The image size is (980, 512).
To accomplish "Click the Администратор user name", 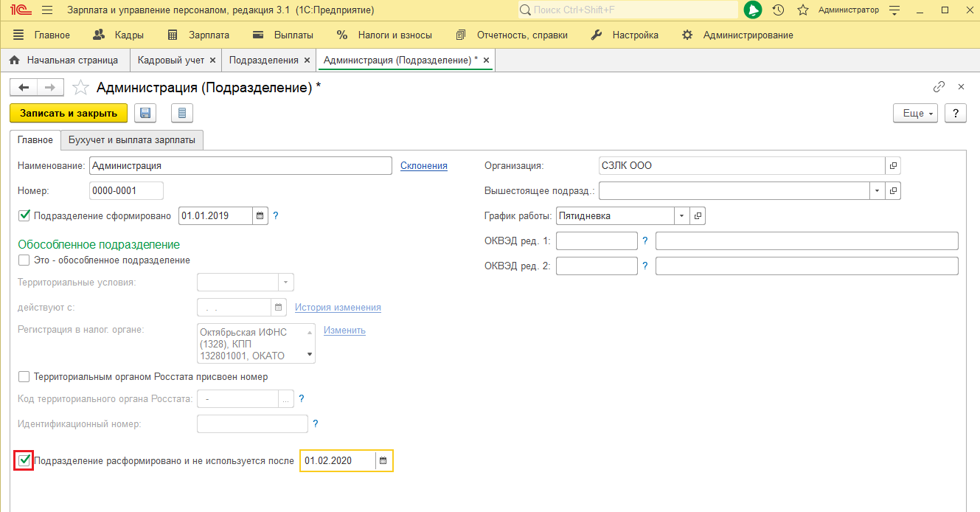I will (x=849, y=10).
